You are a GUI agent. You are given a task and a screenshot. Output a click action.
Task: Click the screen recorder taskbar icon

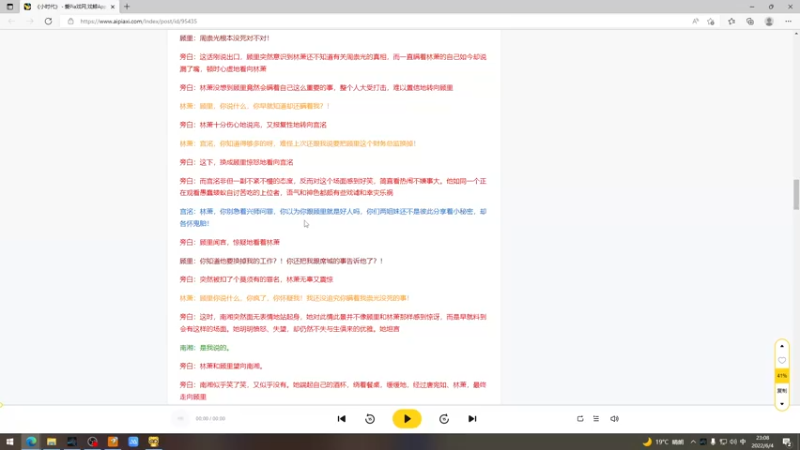pos(92,442)
